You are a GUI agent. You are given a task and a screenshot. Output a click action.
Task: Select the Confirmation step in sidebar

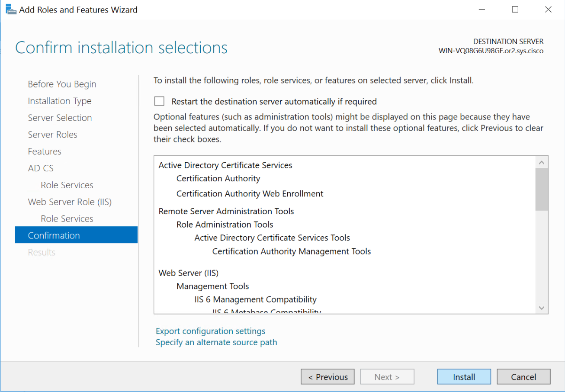[x=54, y=235]
